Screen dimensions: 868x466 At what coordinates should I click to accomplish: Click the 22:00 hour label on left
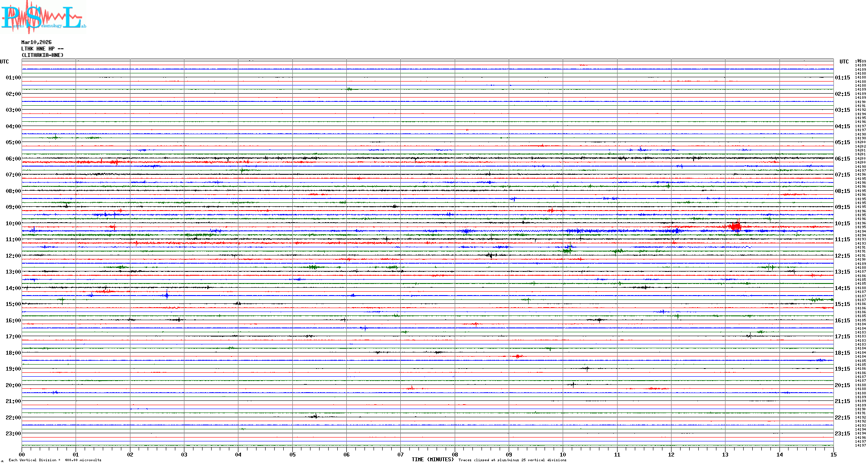(x=13, y=418)
